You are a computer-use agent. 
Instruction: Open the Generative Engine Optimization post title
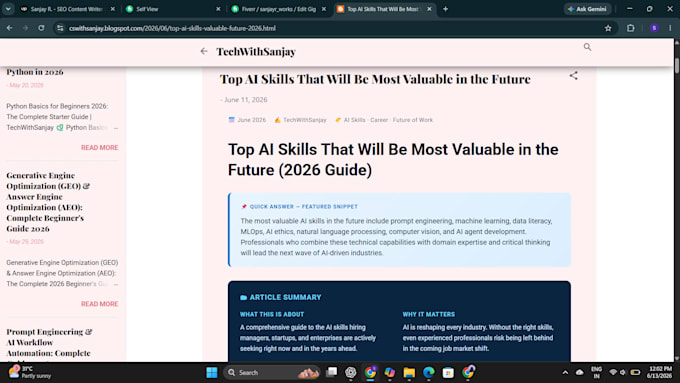pyautogui.click(x=48, y=202)
